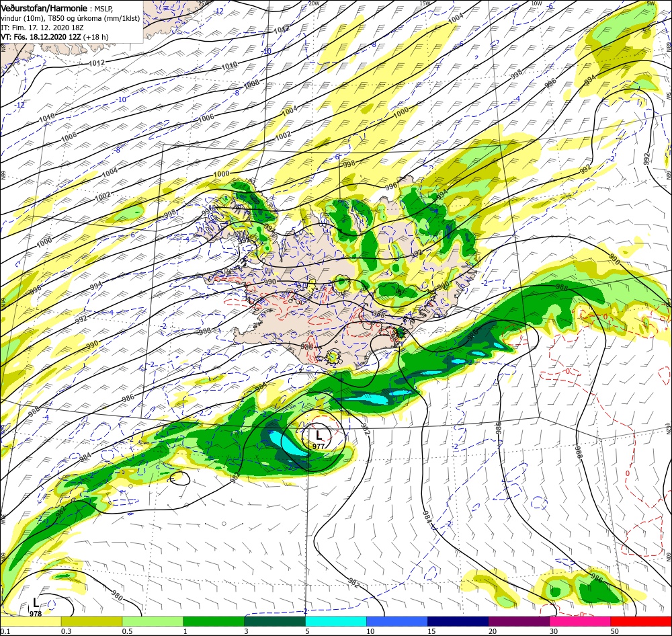Click the '0.3' legend scale value

point(67,631)
